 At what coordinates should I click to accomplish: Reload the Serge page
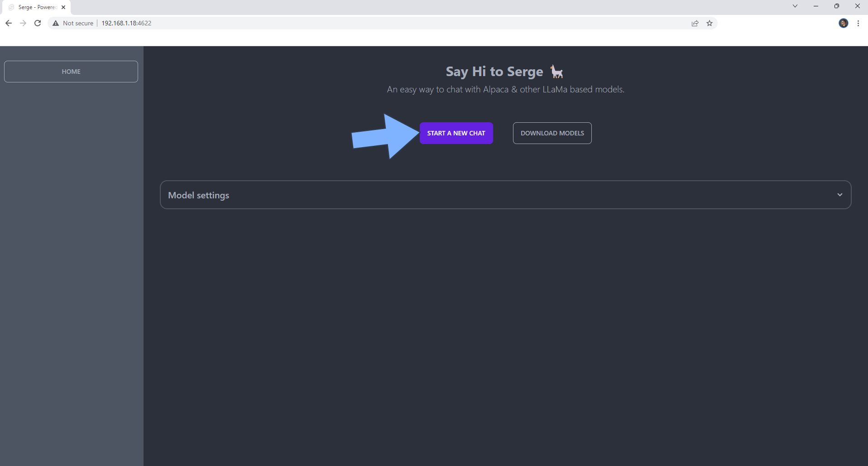(x=38, y=23)
